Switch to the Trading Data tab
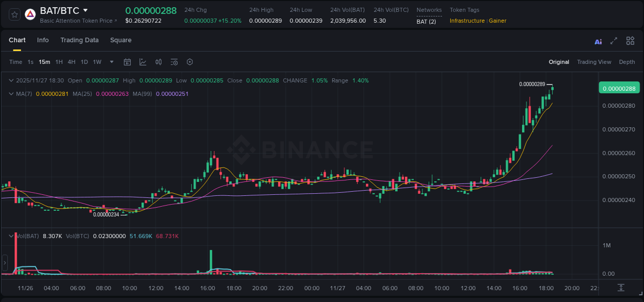Viewport: 644px width, 302px height. pos(79,40)
